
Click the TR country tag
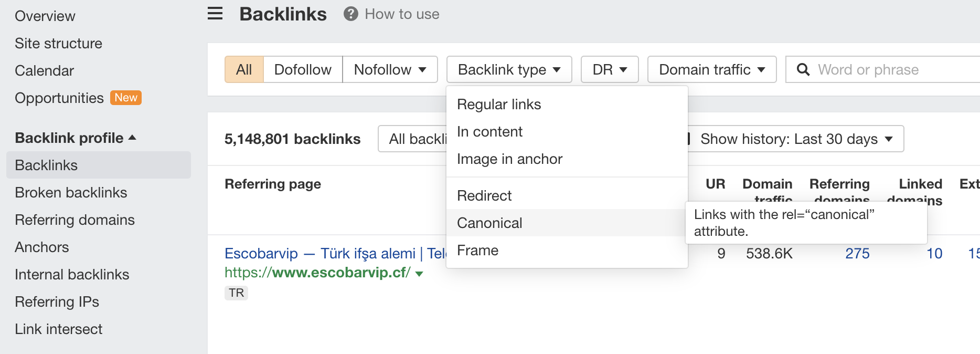pos(236,293)
